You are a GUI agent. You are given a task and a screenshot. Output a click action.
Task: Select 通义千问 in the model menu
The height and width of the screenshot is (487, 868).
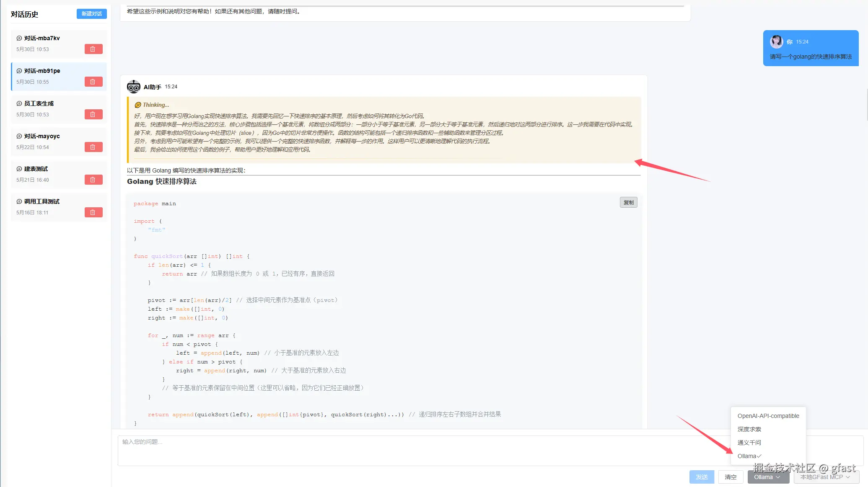coord(749,443)
